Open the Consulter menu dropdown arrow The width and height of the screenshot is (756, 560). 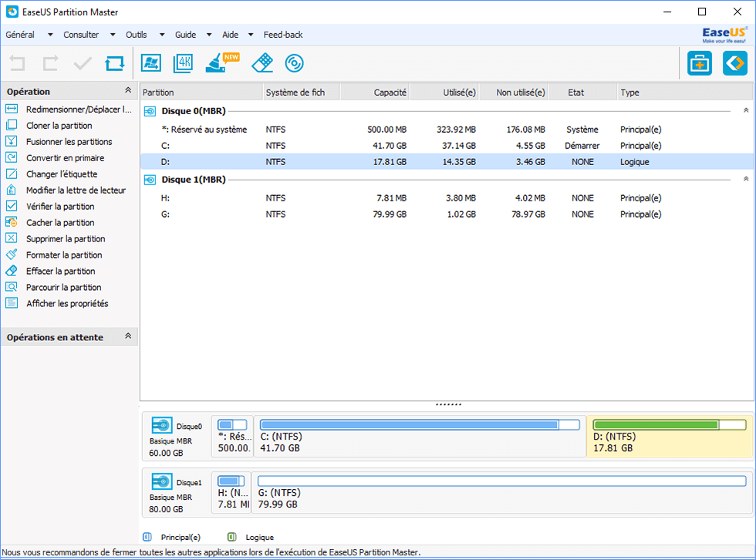coord(113,35)
